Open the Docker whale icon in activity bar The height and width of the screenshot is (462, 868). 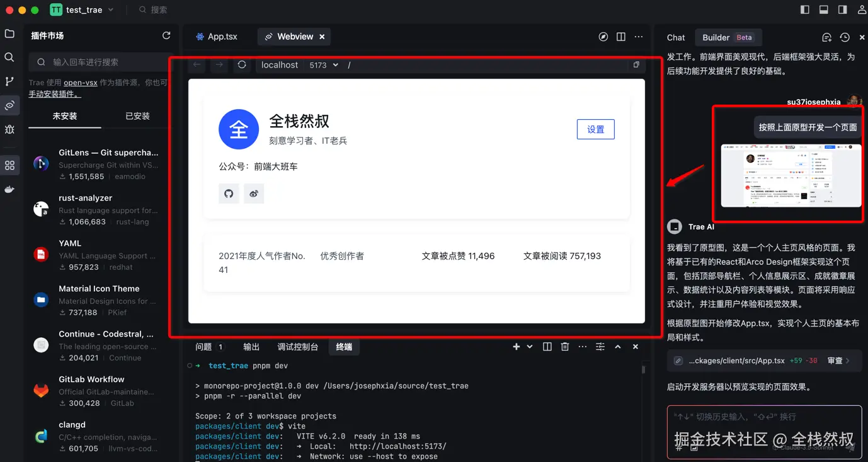[x=9, y=189]
